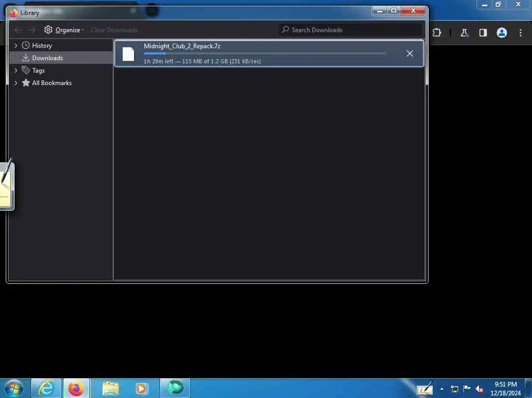Click the download progress bar

click(x=265, y=53)
